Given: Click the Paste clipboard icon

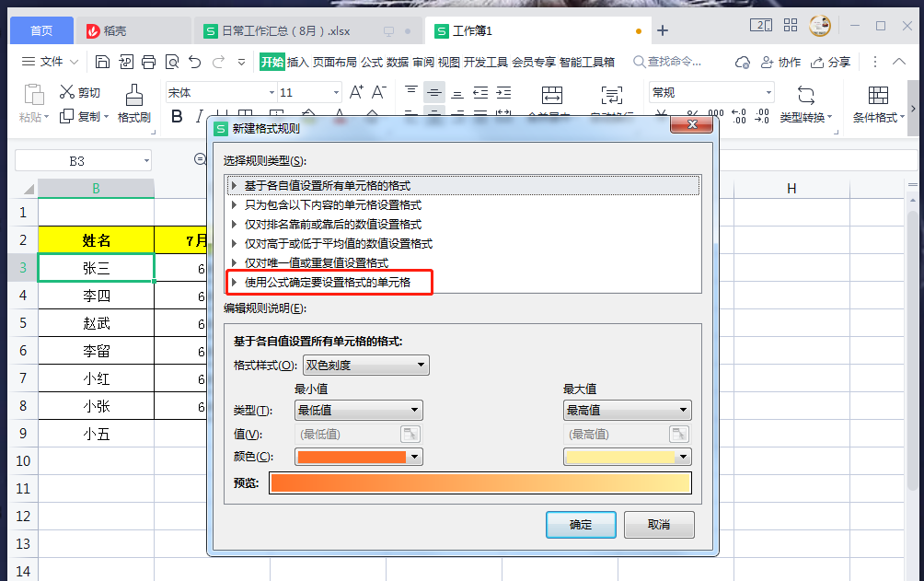Looking at the screenshot, I should 33,94.
